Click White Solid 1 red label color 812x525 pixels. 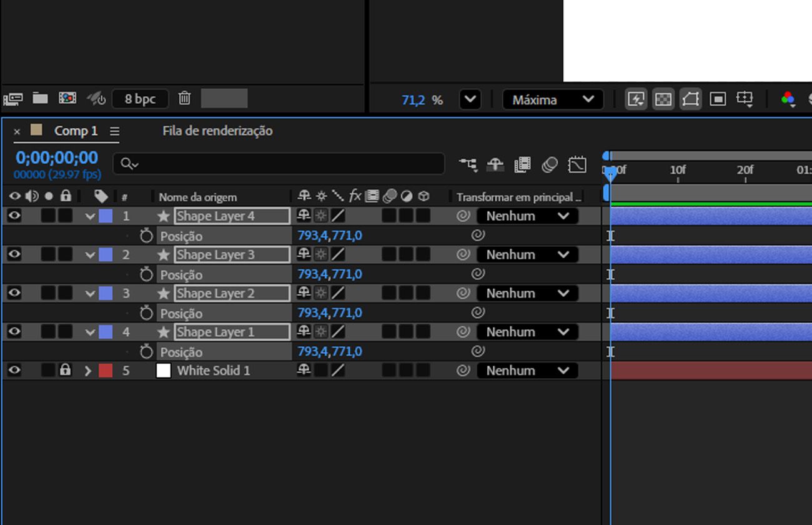click(x=106, y=371)
